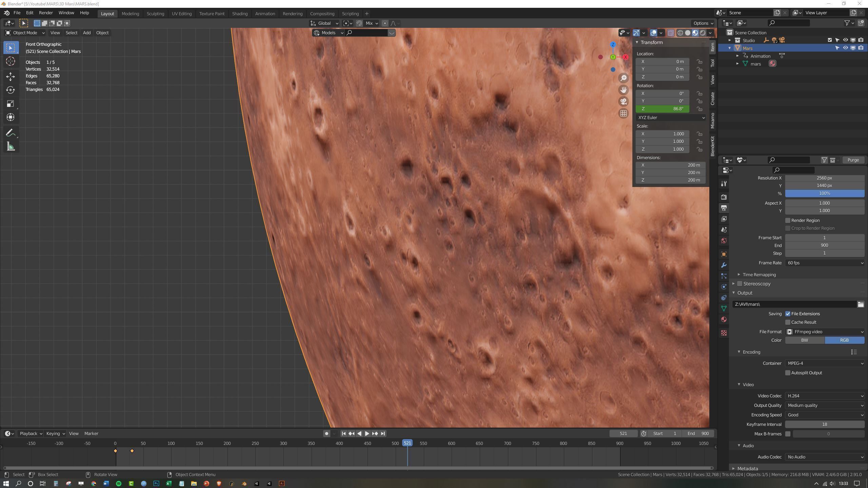The width and height of the screenshot is (868, 488).
Task: Activate the Select Box tool
Action: (x=11, y=48)
